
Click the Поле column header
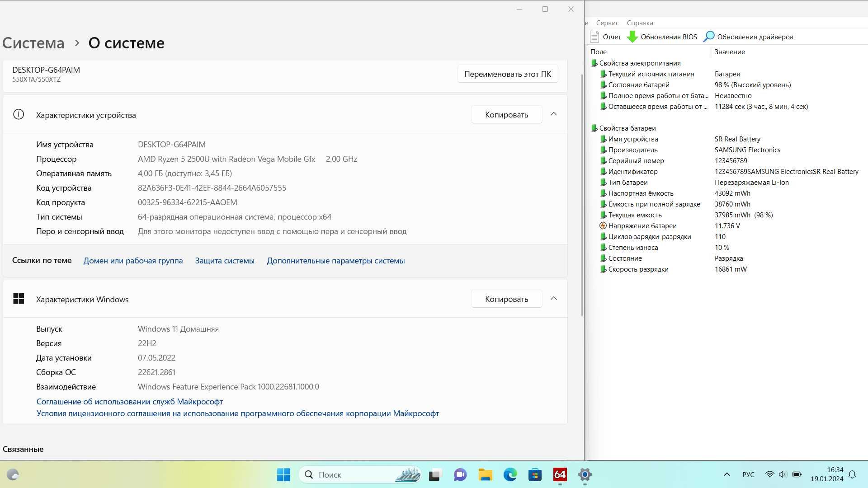pyautogui.click(x=650, y=52)
